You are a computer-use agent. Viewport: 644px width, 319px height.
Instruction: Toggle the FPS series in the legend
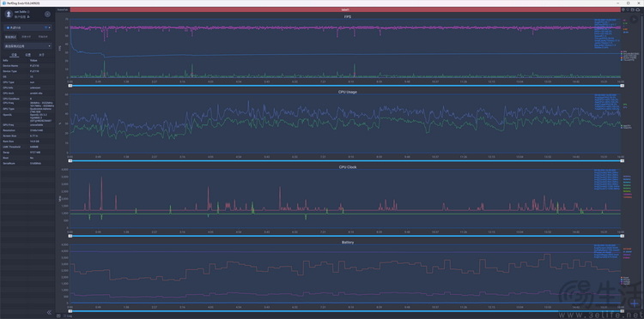pos(624,51)
